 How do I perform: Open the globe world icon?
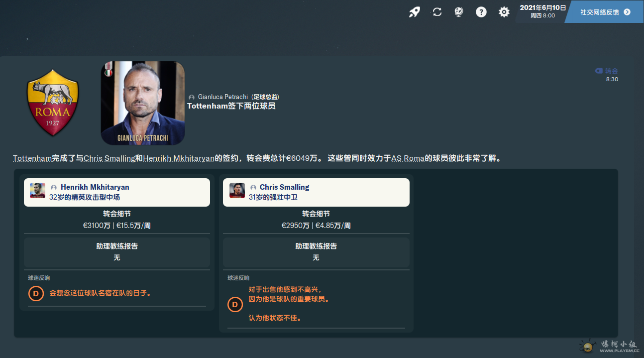click(459, 12)
